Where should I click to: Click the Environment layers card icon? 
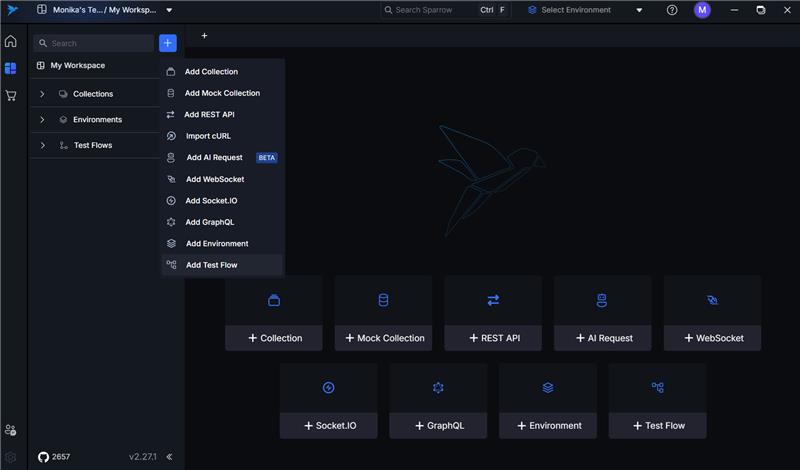[548, 388]
